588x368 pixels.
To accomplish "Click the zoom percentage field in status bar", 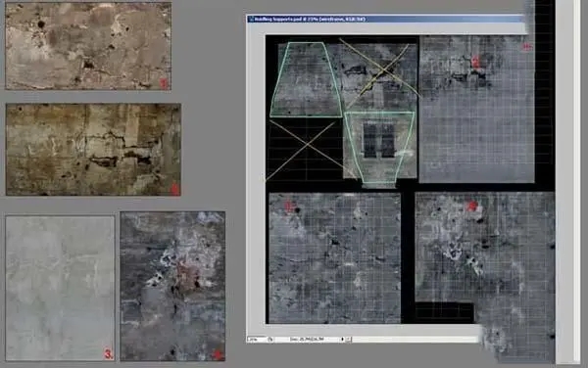I will 257,340.
